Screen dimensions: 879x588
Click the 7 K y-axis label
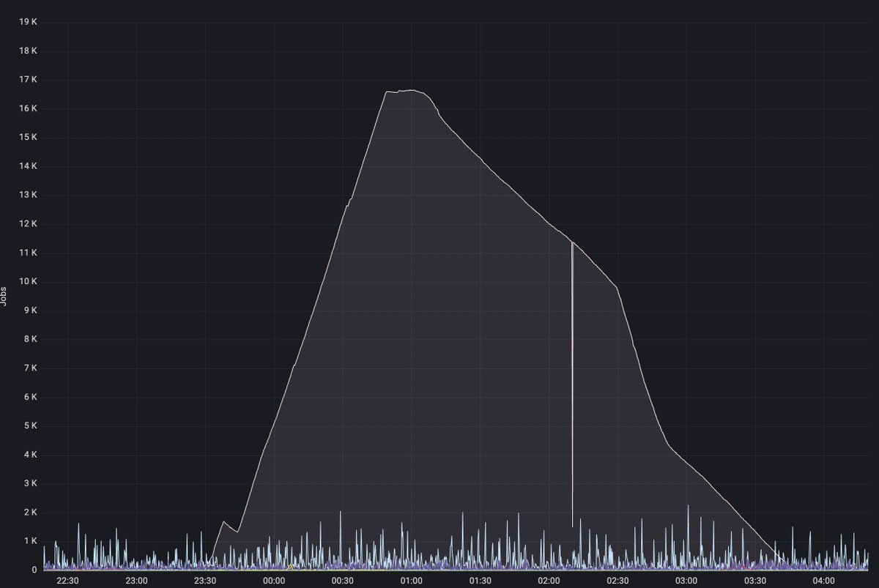tap(30, 368)
